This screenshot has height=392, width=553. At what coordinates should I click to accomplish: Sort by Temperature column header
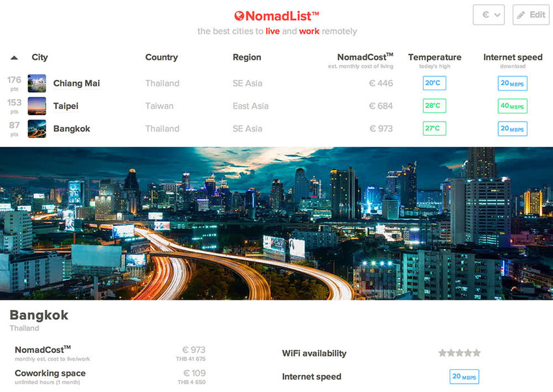pos(435,57)
